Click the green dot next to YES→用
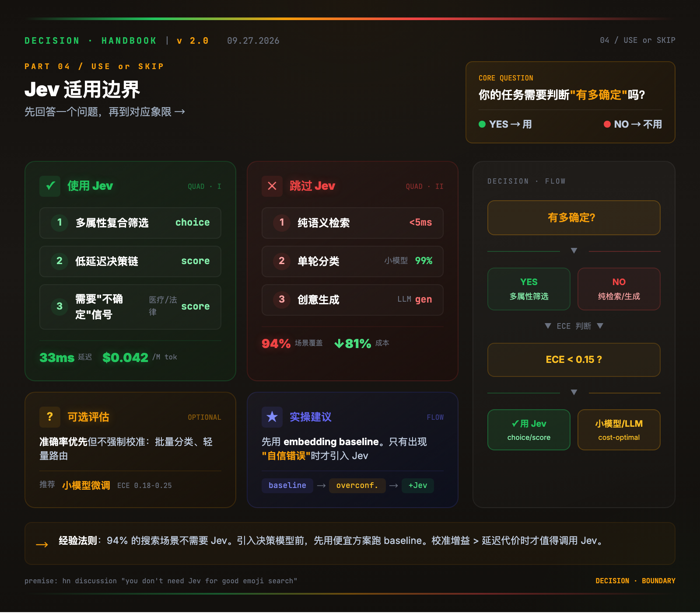 point(482,124)
